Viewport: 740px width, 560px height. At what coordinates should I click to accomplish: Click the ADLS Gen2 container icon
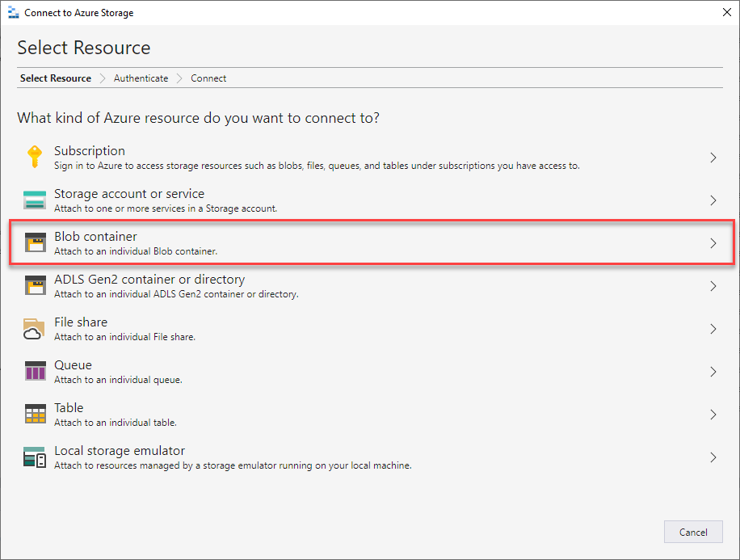tap(35, 286)
